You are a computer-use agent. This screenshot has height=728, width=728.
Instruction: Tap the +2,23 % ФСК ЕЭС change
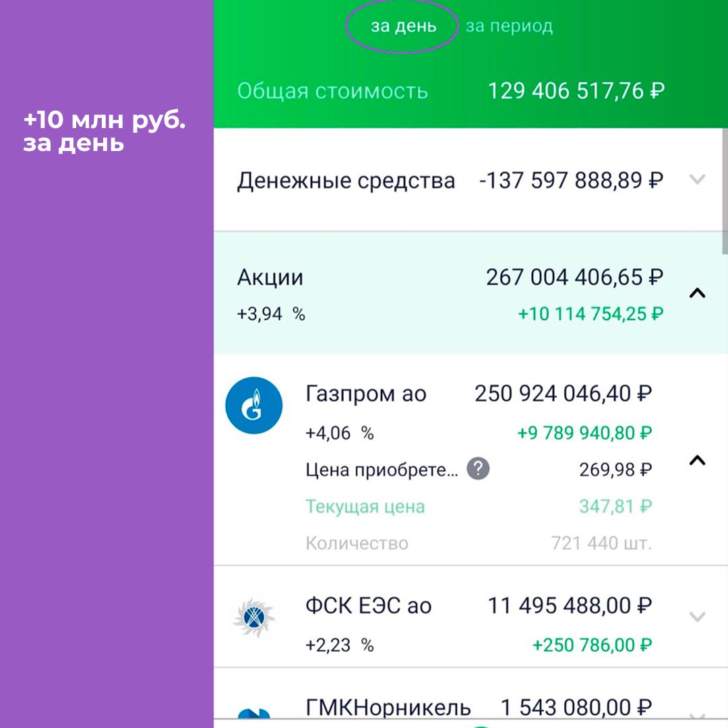(x=339, y=645)
